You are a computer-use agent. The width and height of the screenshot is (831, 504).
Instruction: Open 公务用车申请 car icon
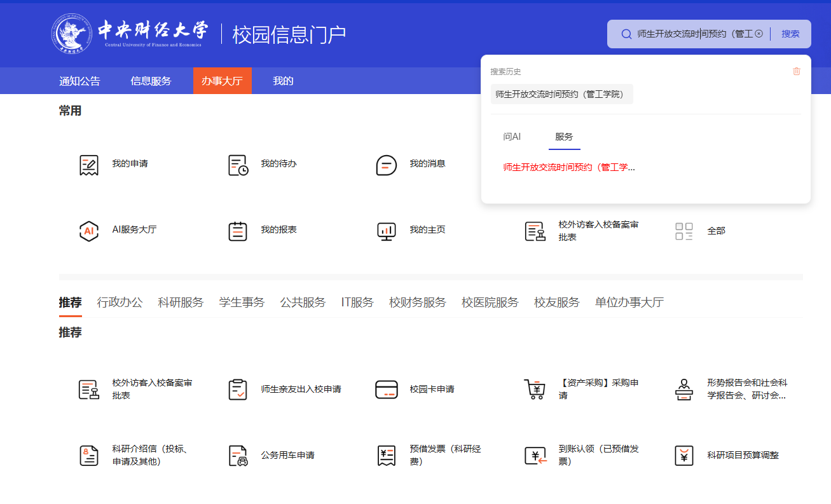(238, 456)
